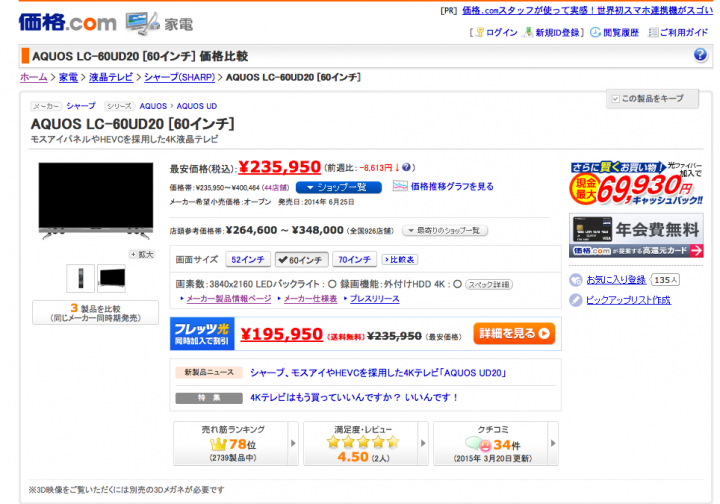Click the クチコミ speech bubble icon

pyautogui.click(x=478, y=444)
